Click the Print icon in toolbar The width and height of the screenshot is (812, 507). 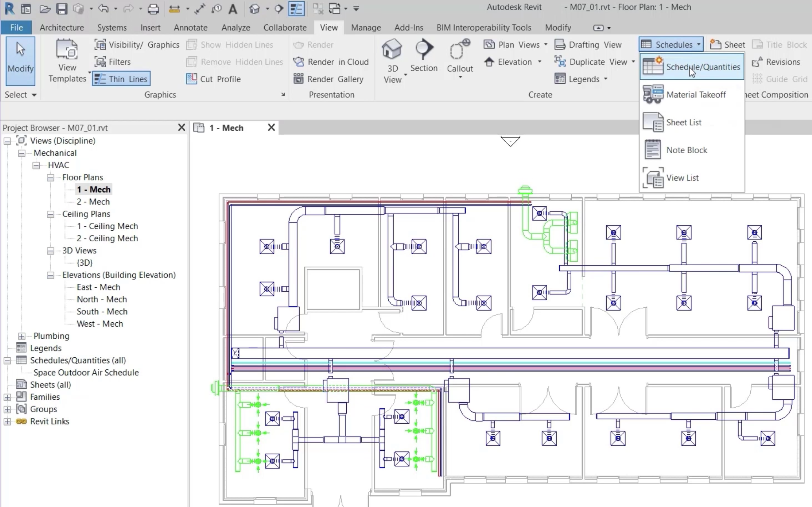[153, 9]
